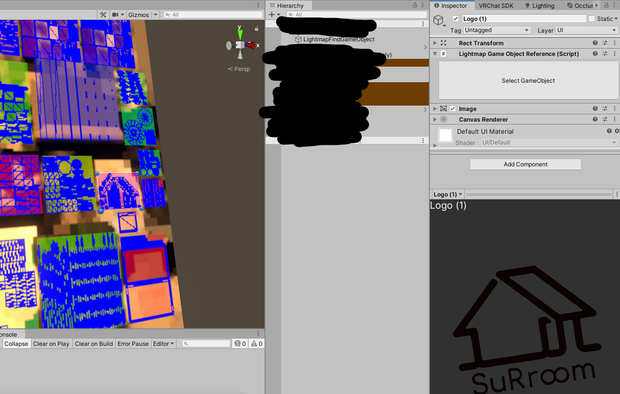Click the Inspector panel lock icon
Image resolution: width=620 pixels, height=394 pixels.
coord(606,5)
